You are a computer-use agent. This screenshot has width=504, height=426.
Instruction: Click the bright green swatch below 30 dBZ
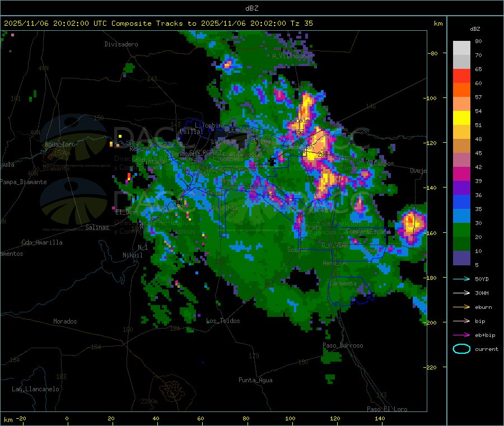[x=461, y=230]
